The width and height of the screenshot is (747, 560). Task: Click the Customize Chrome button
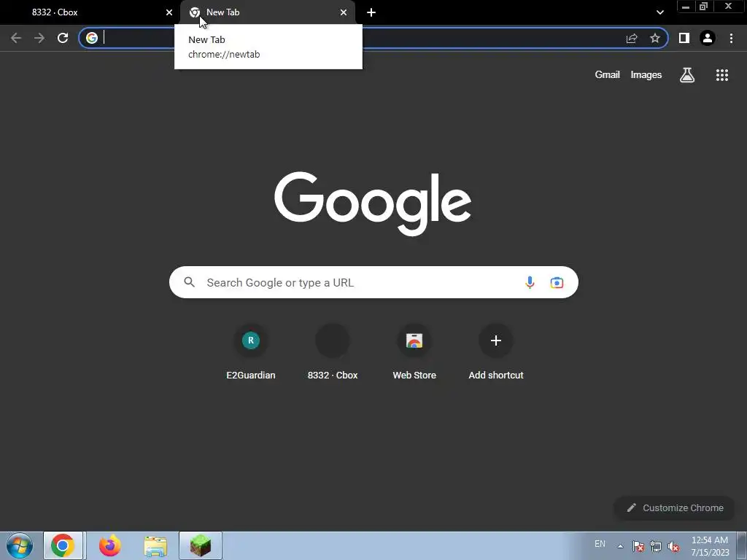click(x=675, y=507)
